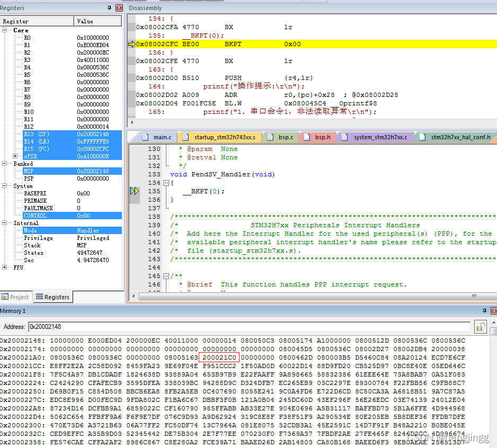Click the file icon on the system_stm32h7xx.c tab
The height and width of the screenshot is (448, 497).
343,137
